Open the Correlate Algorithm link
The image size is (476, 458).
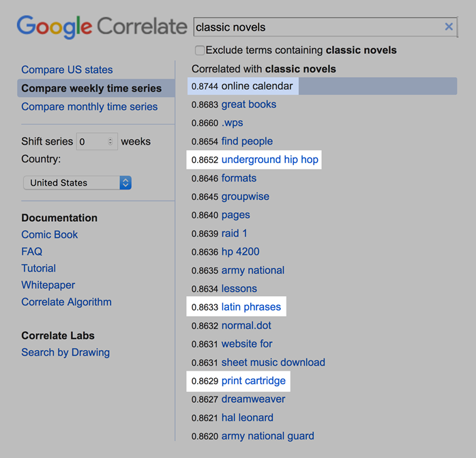click(66, 302)
